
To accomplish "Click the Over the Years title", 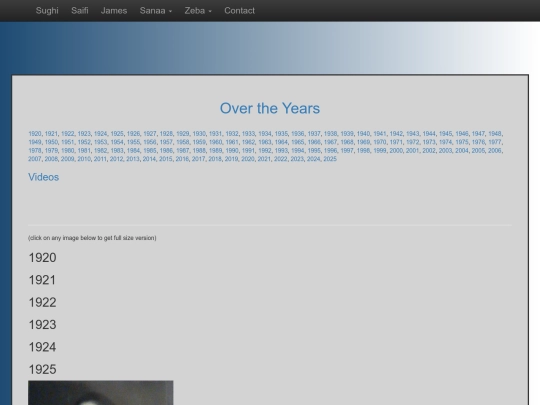I will 270,108.
